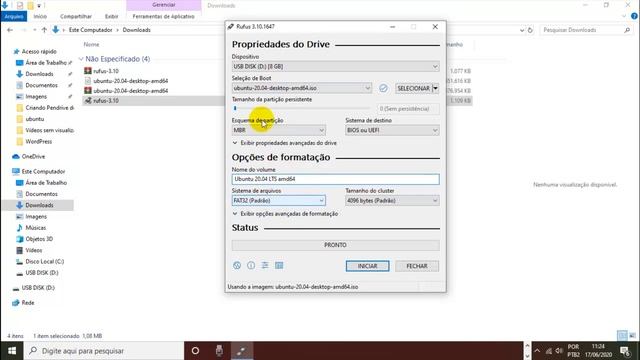Viewport: 640px width, 360px height.
Task: Collapse the Não Especificado (4) group
Action: tap(81, 59)
